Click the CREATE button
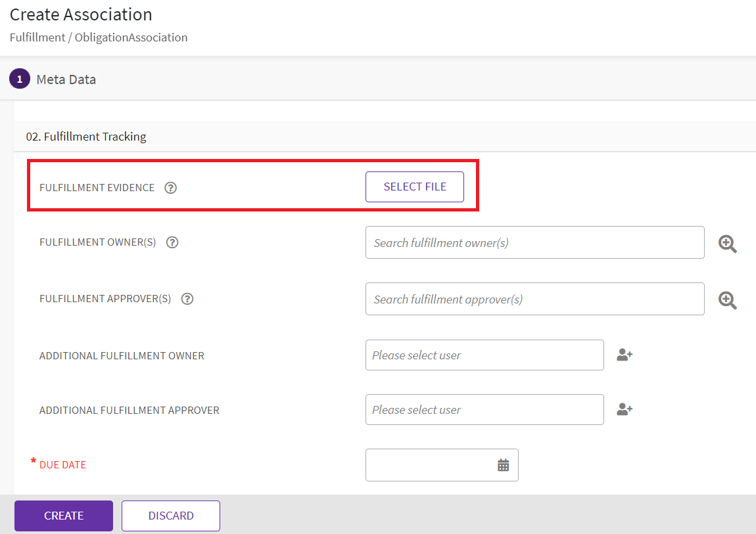 (64, 516)
